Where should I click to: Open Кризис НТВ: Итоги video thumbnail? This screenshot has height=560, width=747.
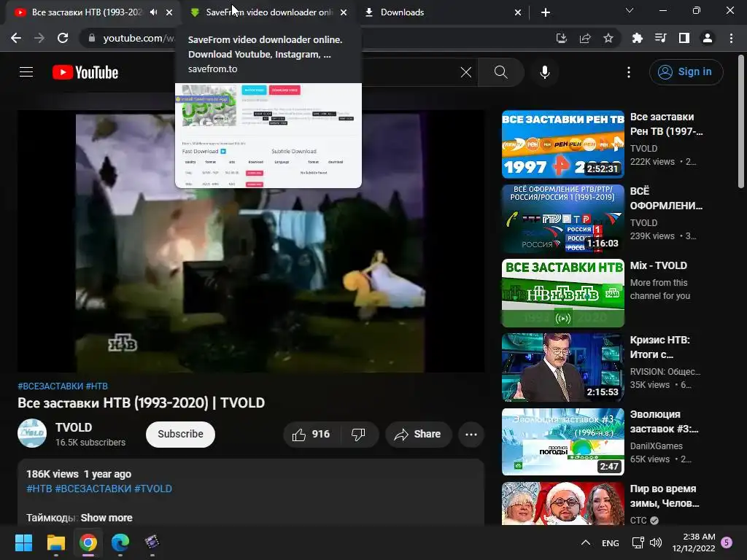(562, 367)
